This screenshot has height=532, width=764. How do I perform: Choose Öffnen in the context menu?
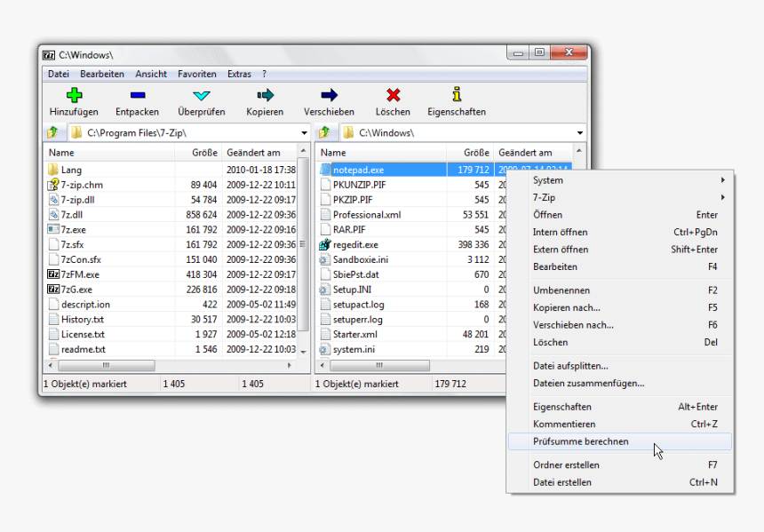620,215
